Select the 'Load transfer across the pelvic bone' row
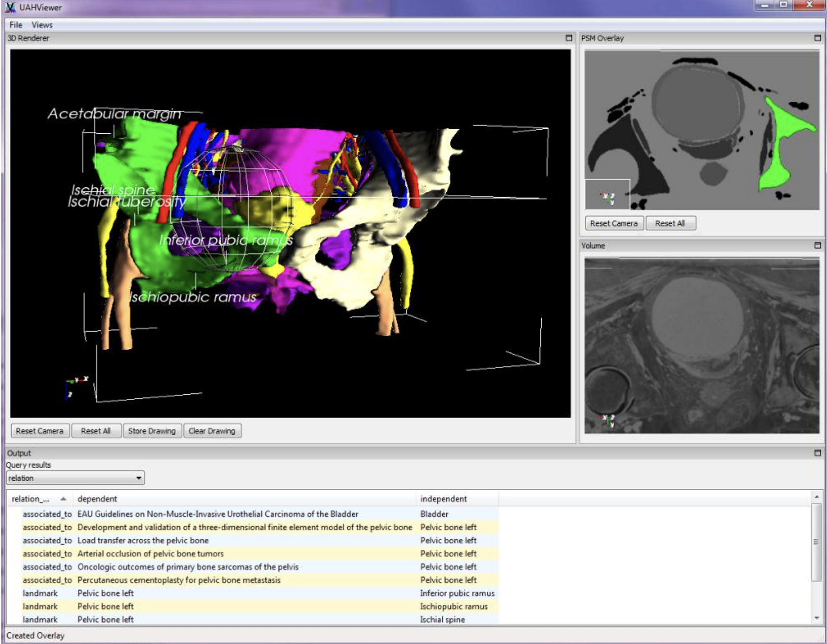 tap(182, 540)
